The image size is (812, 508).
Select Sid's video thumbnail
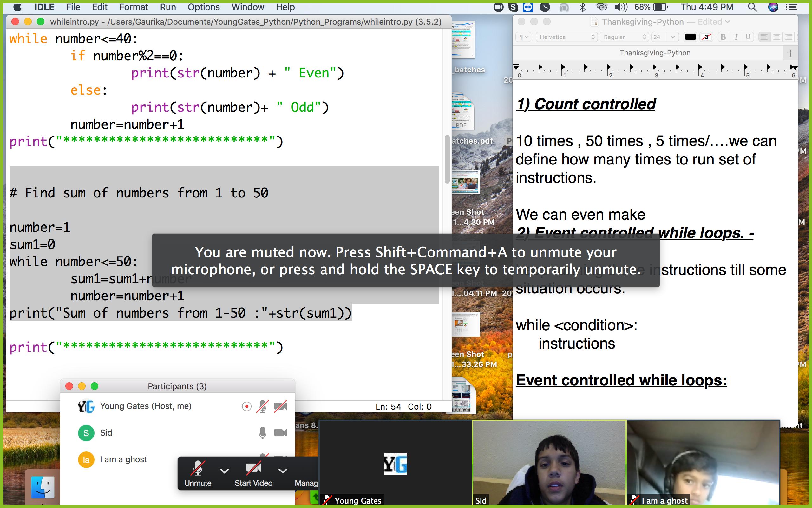pyautogui.click(x=549, y=463)
